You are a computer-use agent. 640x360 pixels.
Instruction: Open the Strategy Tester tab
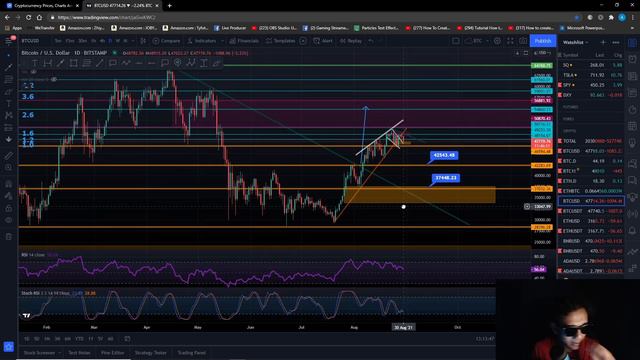pos(151,353)
